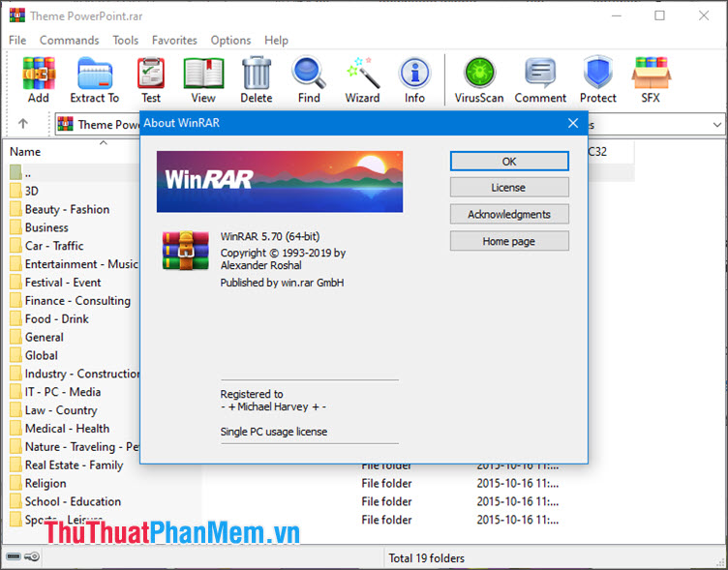
Task: Open the File menu
Action: [x=17, y=41]
